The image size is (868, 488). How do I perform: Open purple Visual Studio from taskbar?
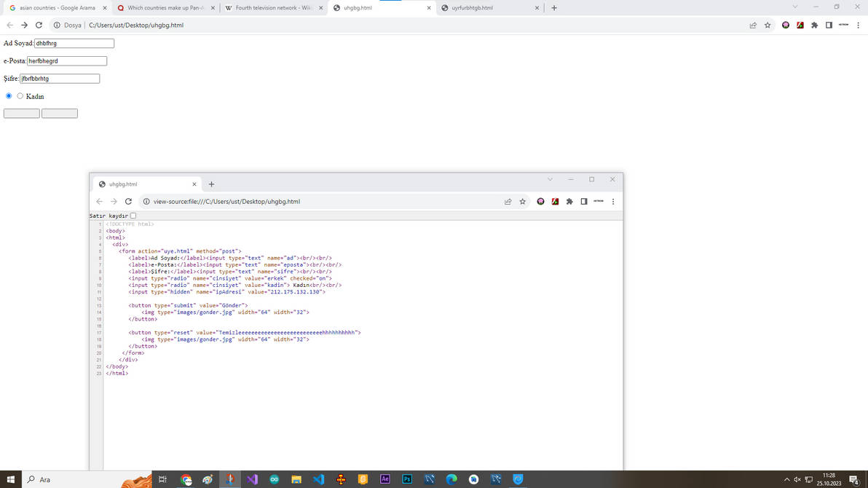click(x=252, y=479)
